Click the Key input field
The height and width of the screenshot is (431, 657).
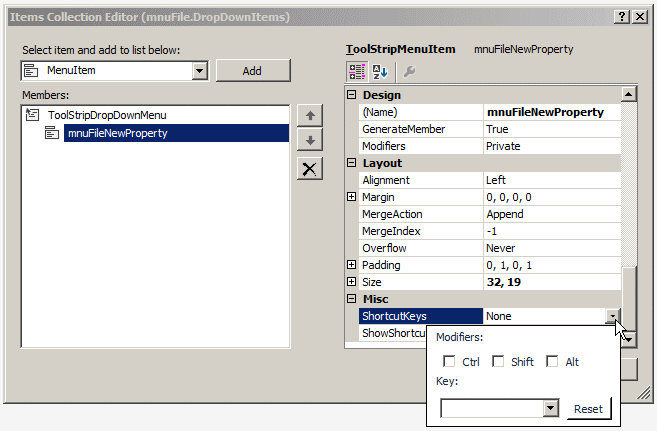[x=492, y=408]
